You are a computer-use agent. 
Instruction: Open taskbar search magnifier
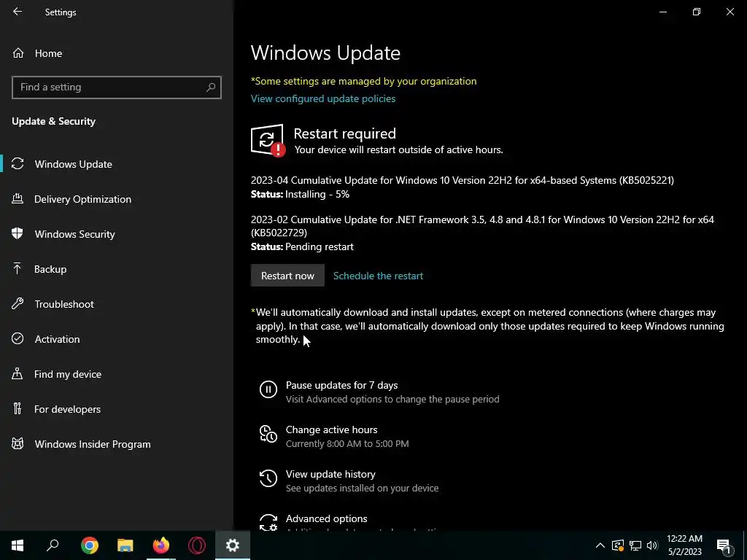pyautogui.click(x=53, y=545)
